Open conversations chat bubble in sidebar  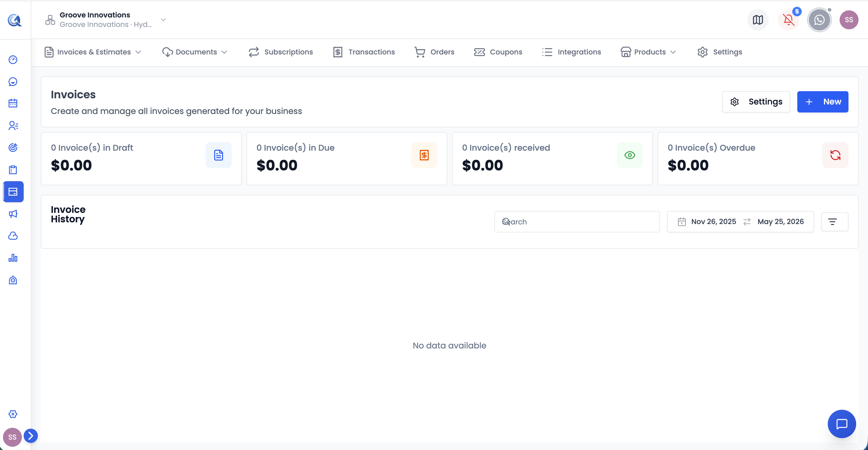point(13,82)
